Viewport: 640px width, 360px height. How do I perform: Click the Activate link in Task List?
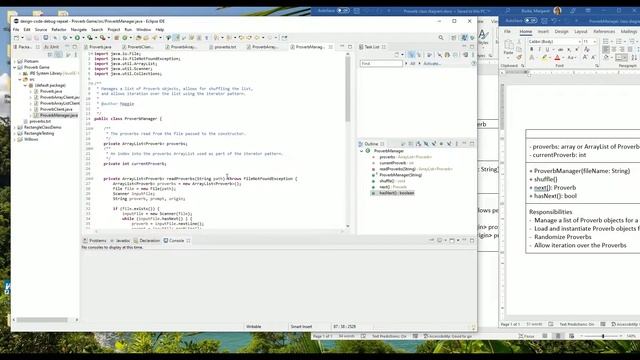point(432,64)
